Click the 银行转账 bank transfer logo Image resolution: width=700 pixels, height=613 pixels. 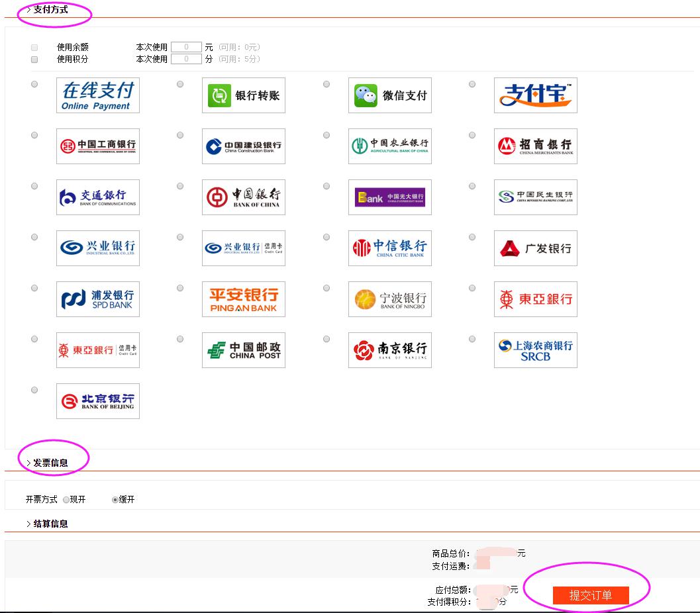tap(243, 95)
